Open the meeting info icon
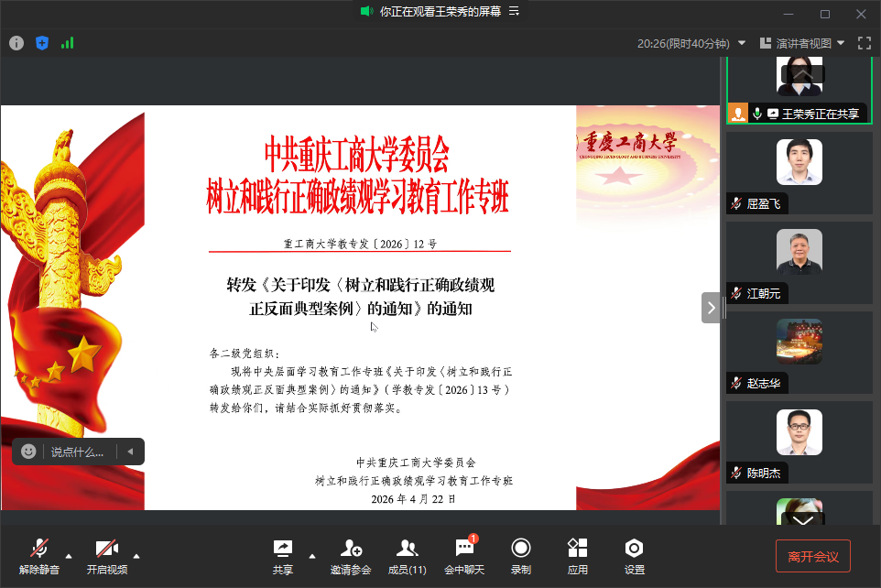881x588 pixels. click(x=16, y=43)
